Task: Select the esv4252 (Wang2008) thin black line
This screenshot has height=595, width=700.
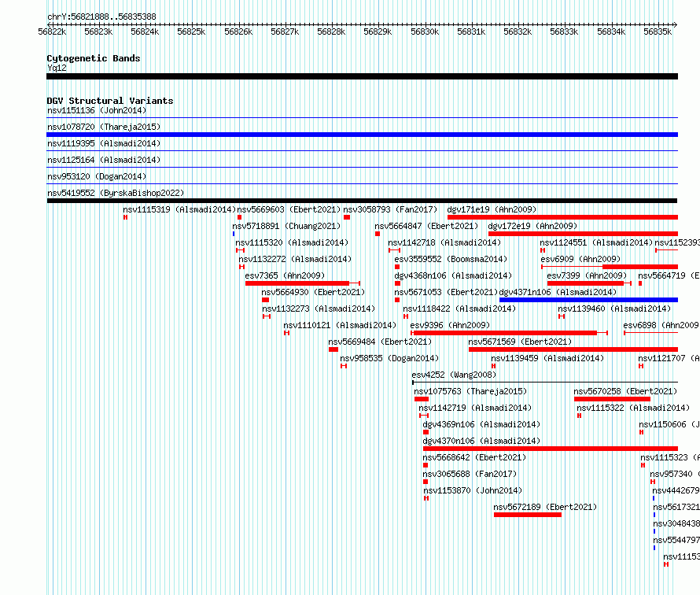Action: pyautogui.click(x=545, y=382)
